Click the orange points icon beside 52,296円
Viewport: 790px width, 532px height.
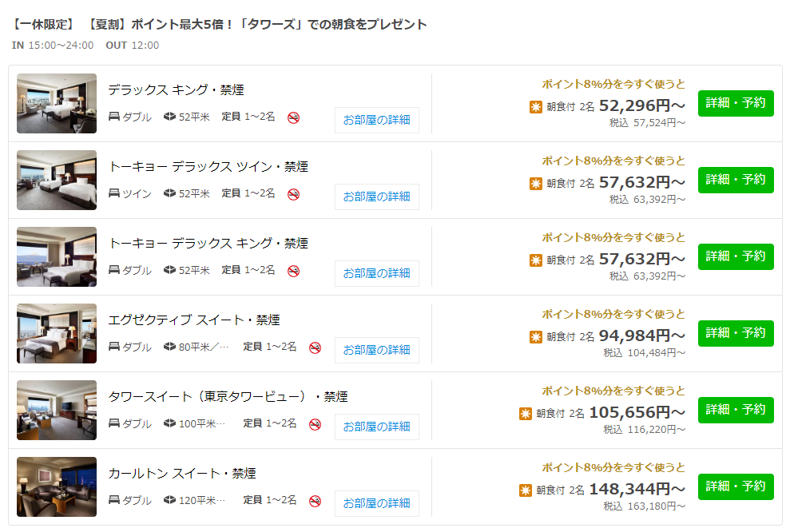535,107
